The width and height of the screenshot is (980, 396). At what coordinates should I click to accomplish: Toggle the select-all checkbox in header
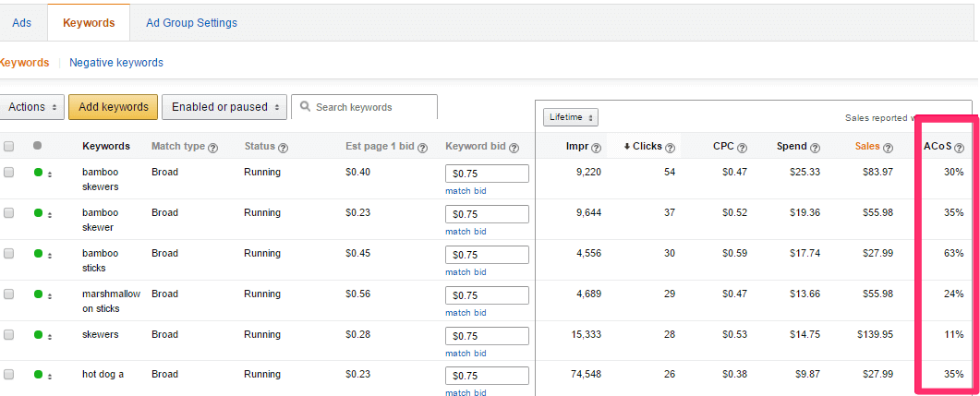click(8, 147)
